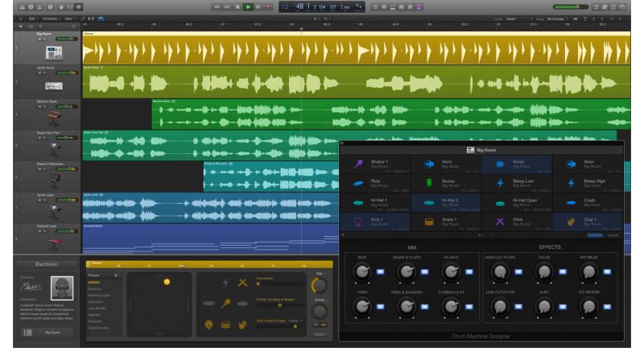
Task: Toggle snare drum icon in Drummer editor
Action: 225,325
